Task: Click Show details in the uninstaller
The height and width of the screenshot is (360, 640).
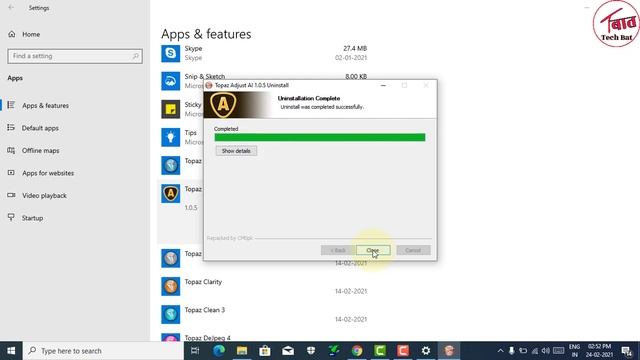Action: click(236, 151)
